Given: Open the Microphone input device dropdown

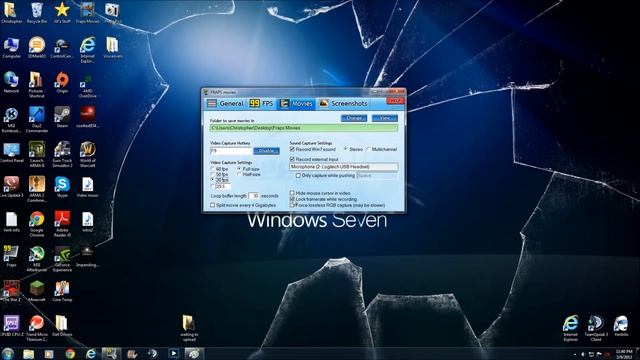Looking at the screenshot, I should tap(344, 167).
